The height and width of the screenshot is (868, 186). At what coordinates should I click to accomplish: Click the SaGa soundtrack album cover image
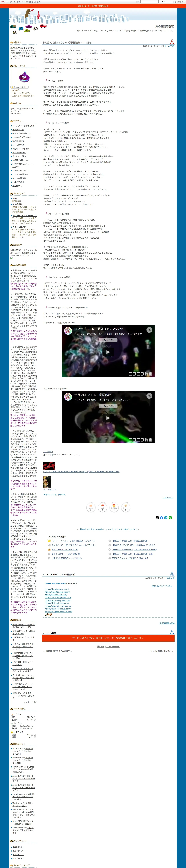click(49, 466)
